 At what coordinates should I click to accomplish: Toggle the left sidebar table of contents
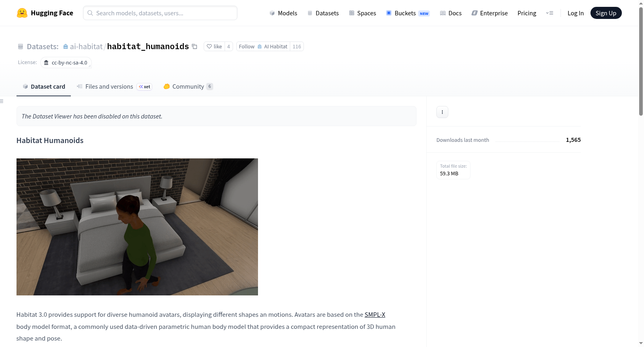tap(2, 101)
